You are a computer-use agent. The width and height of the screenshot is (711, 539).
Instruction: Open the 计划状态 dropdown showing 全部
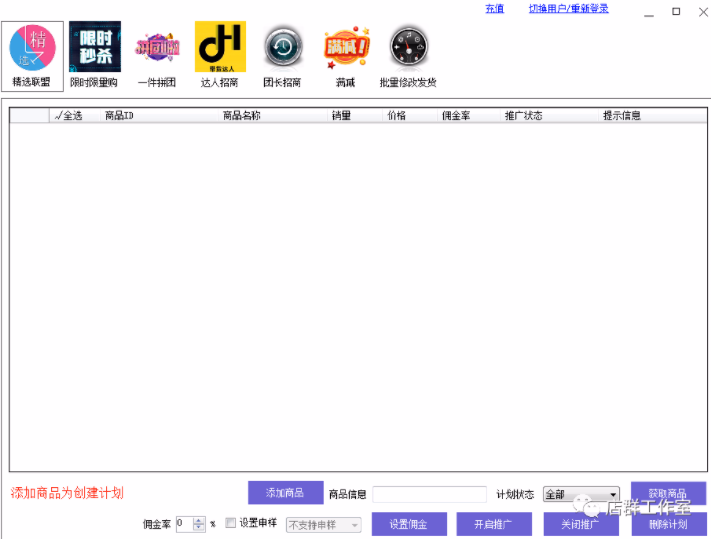(581, 494)
